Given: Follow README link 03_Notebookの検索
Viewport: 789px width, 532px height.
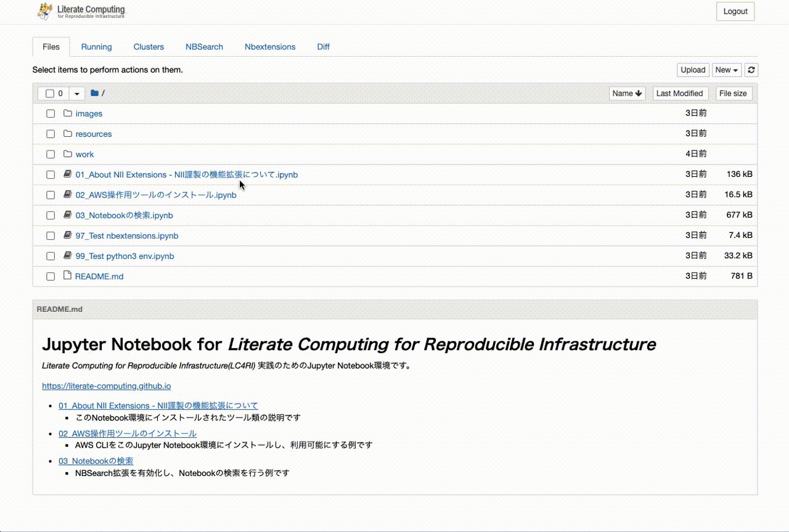Looking at the screenshot, I should (x=96, y=461).
